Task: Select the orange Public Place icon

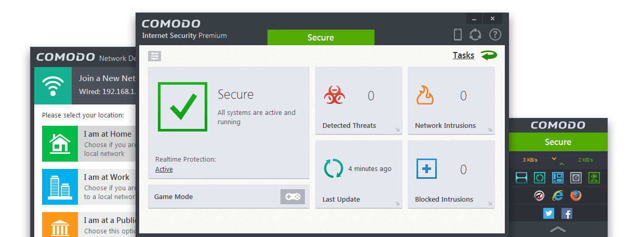Action: (x=60, y=225)
